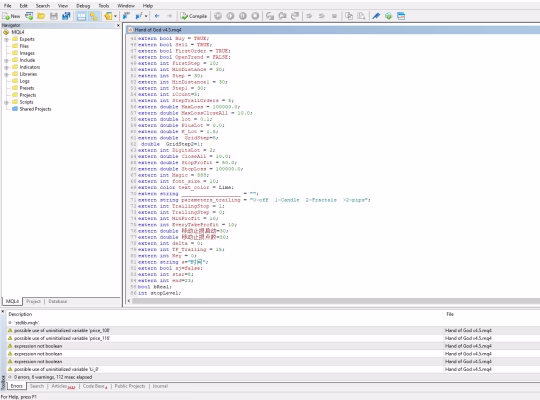Click the blue pen styler icon

[376, 16]
